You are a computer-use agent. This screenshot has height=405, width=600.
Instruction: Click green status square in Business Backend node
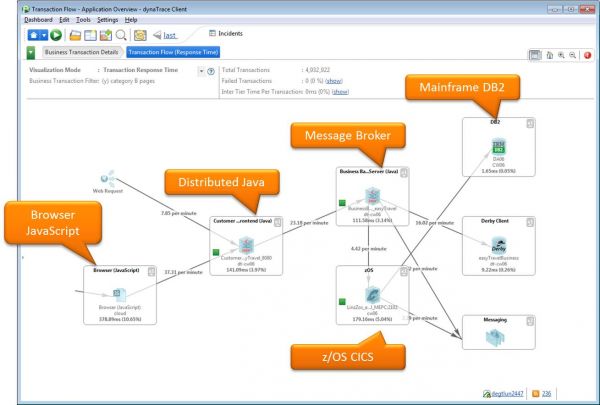point(342,203)
